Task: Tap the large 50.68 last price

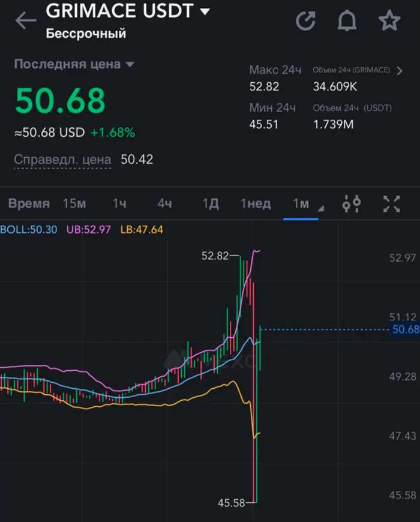Action: (x=60, y=100)
